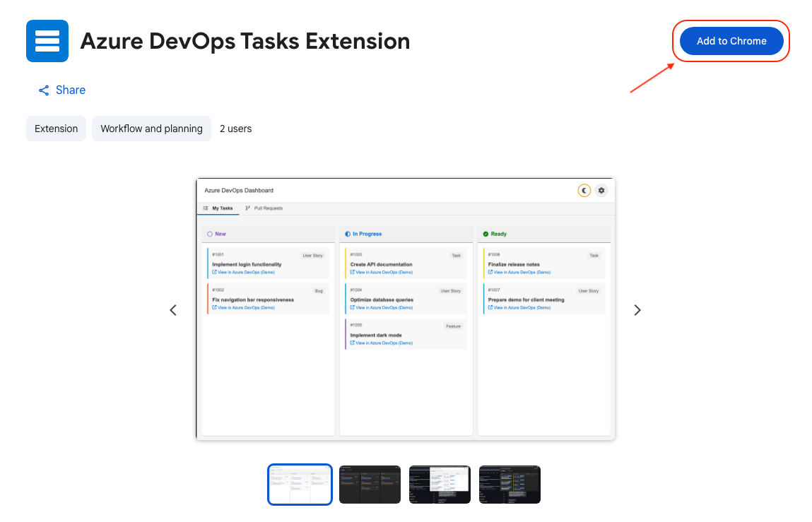Click the Task tag on task #1003
This screenshot has width=812, height=522.
(457, 255)
